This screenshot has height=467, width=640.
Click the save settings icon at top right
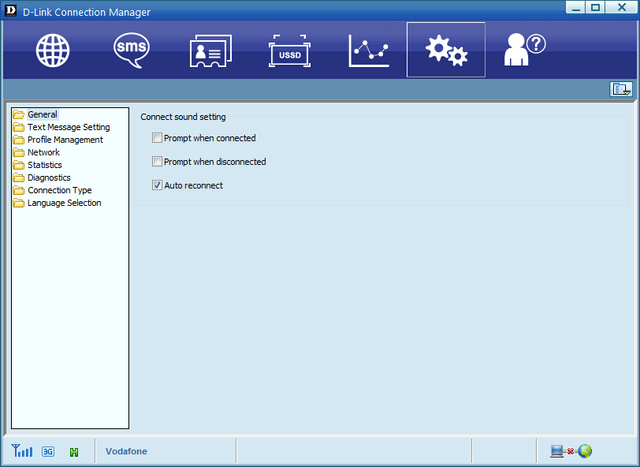click(621, 89)
